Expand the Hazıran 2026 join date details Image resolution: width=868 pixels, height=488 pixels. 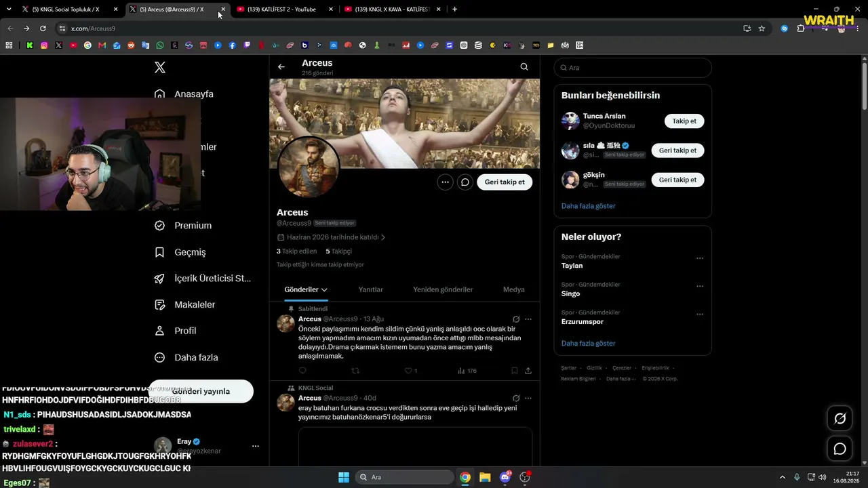[332, 237]
